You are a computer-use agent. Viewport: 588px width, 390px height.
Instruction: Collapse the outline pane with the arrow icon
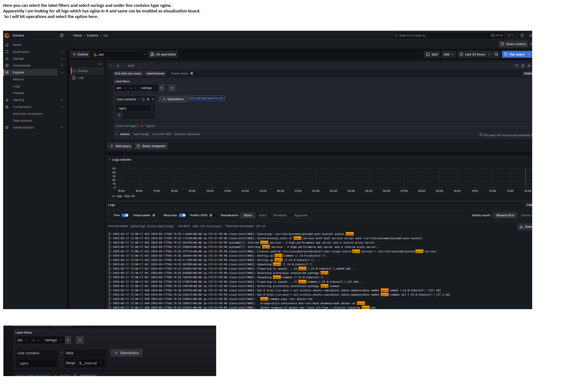100,64
